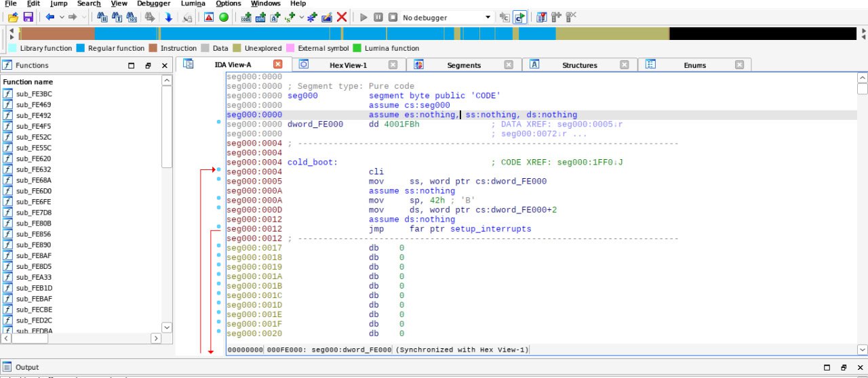Expand the forward navigation history dropdown arrow

point(83,17)
